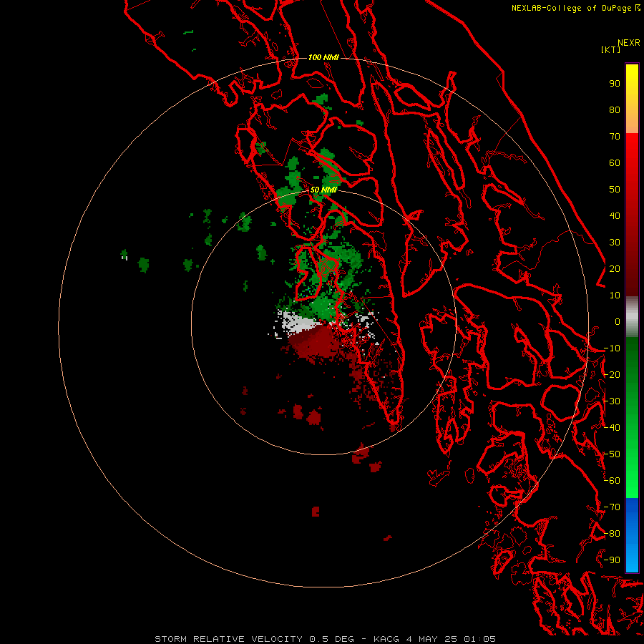The height and width of the screenshot is (644, 644).
Task: Click the 100 NMI range ring label
Action: coord(323,57)
